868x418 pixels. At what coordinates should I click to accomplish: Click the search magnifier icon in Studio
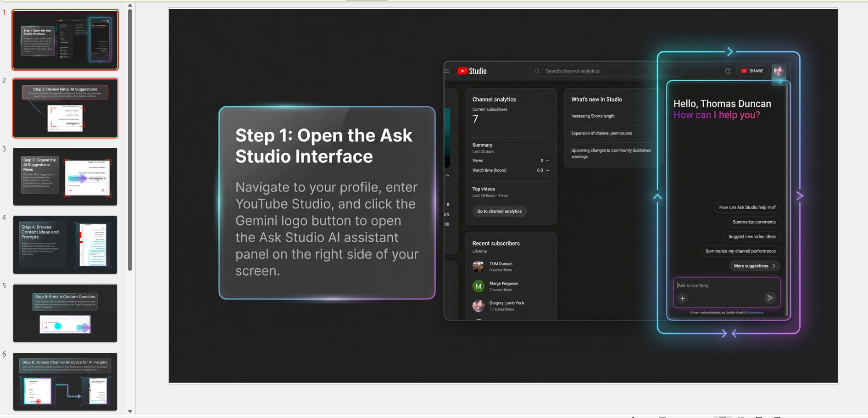pyautogui.click(x=537, y=71)
